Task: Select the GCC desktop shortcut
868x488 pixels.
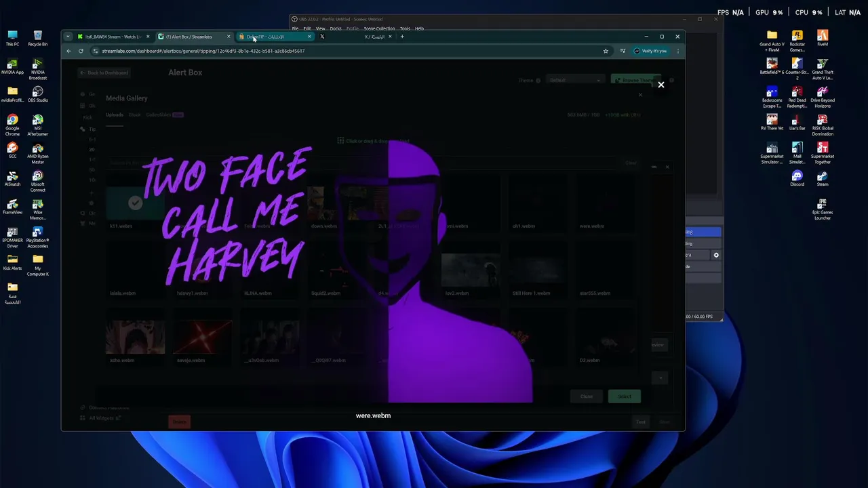Action: pyautogui.click(x=12, y=150)
